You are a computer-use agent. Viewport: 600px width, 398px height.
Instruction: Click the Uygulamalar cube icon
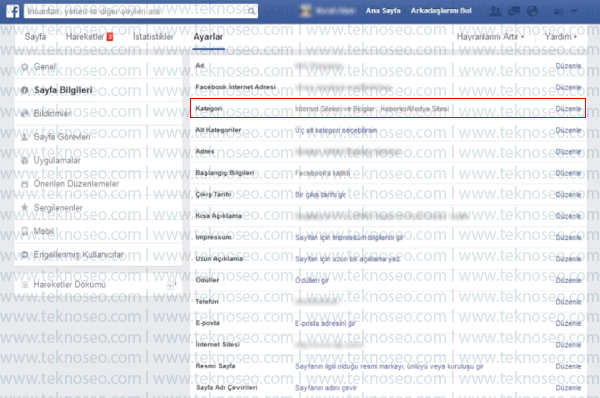[25, 160]
